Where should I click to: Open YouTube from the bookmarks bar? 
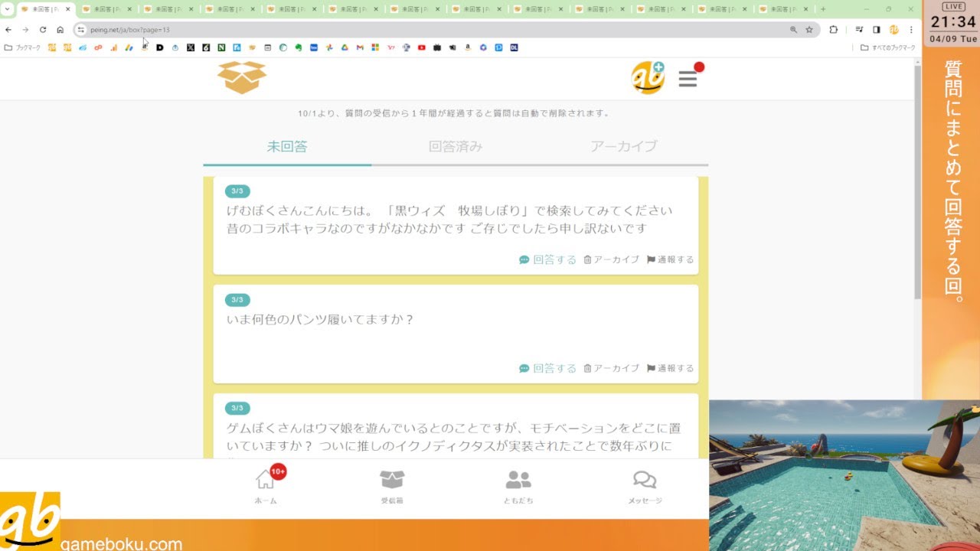coord(421,47)
